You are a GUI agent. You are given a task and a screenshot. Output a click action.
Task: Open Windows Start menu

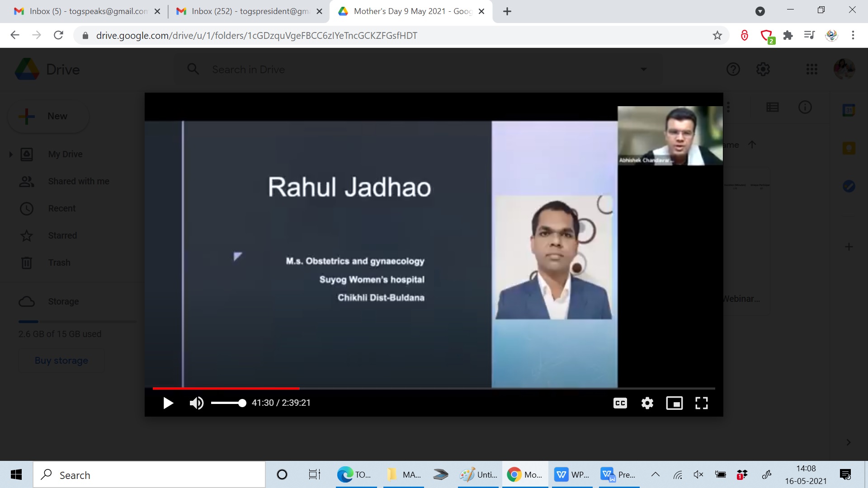point(16,474)
